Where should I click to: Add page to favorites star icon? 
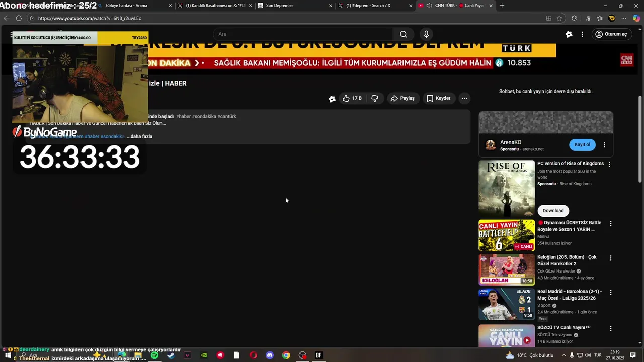pyautogui.click(x=559, y=18)
